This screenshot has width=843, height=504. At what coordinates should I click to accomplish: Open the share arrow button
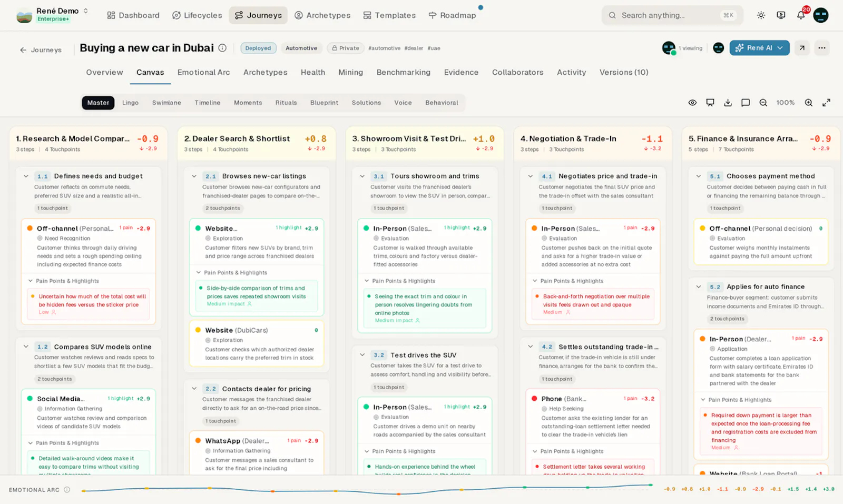[802, 48]
